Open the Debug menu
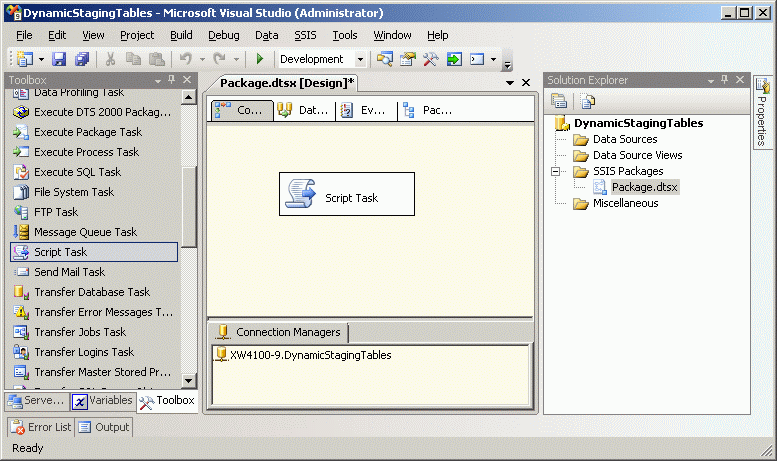The image size is (777, 461). point(223,35)
